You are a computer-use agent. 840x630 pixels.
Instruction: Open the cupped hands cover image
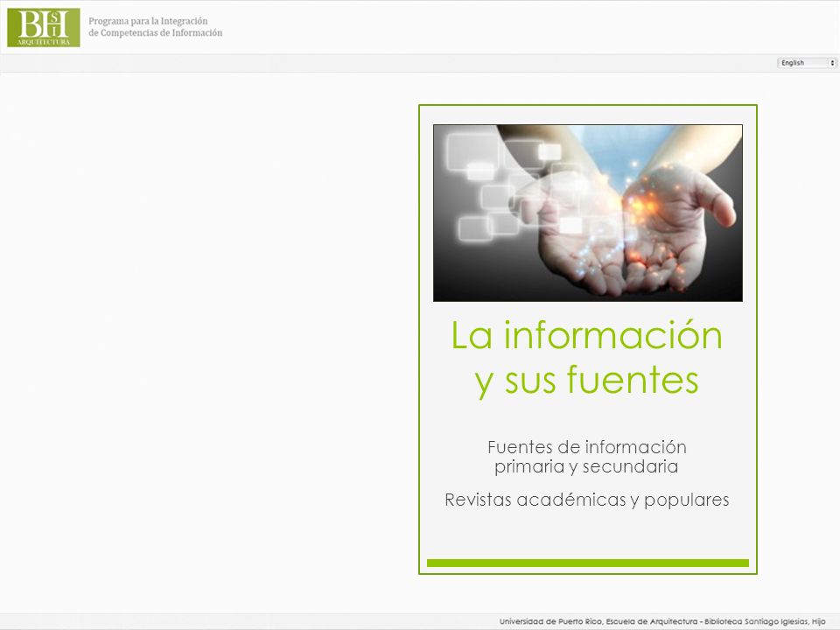[588, 213]
